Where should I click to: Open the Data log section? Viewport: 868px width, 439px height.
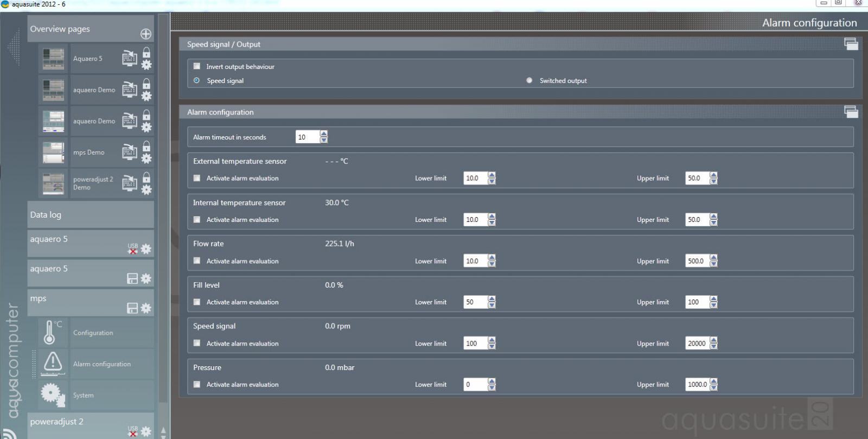(91, 214)
